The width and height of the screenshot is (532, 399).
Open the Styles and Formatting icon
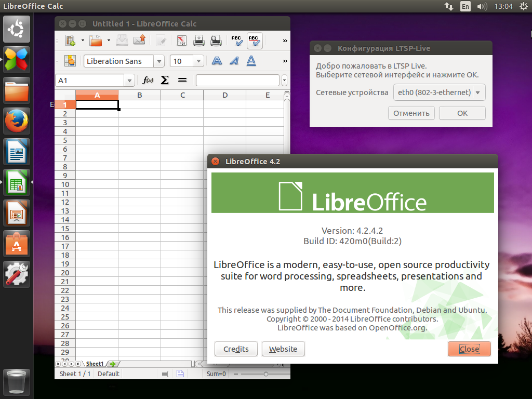pos(70,61)
